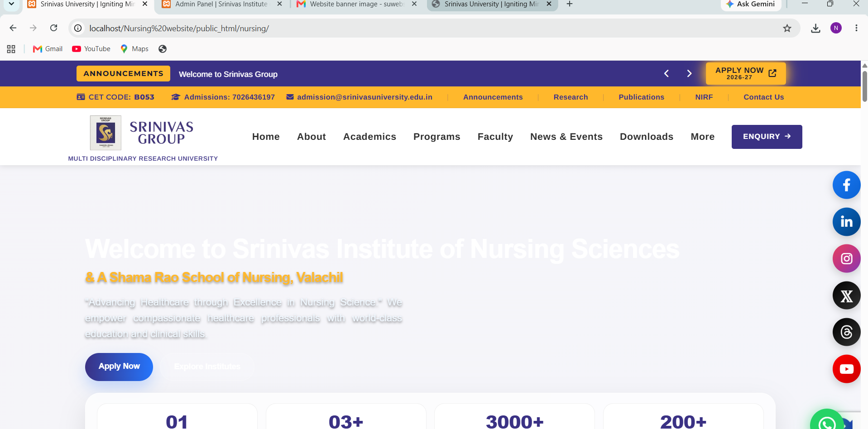Open the Threads social icon

846,332
